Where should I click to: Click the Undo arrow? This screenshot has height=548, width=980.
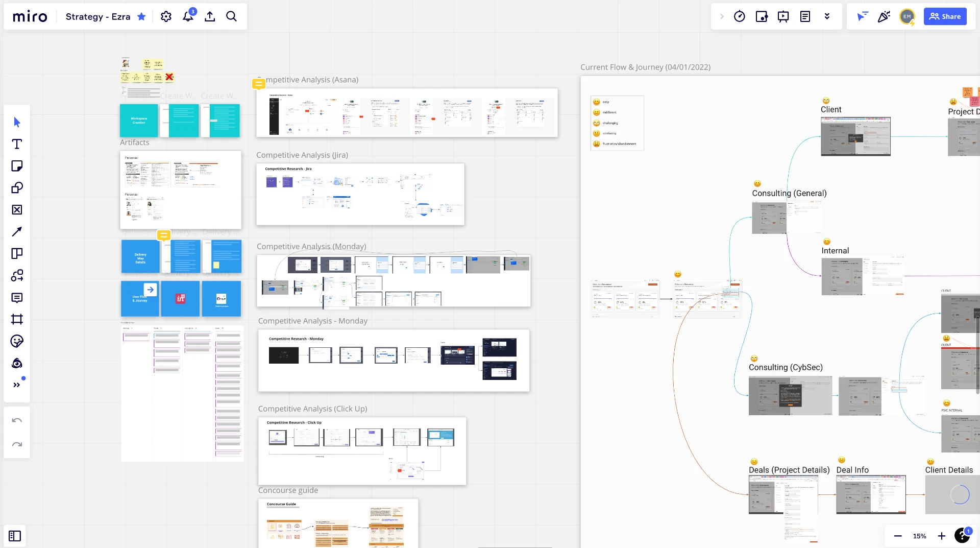pos(17,420)
